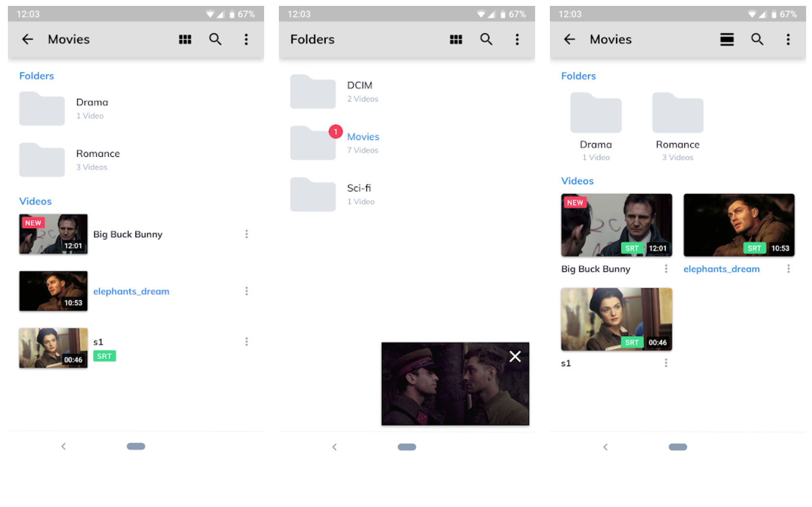Open options for s1 in list view
The image size is (812, 507).
click(x=246, y=341)
